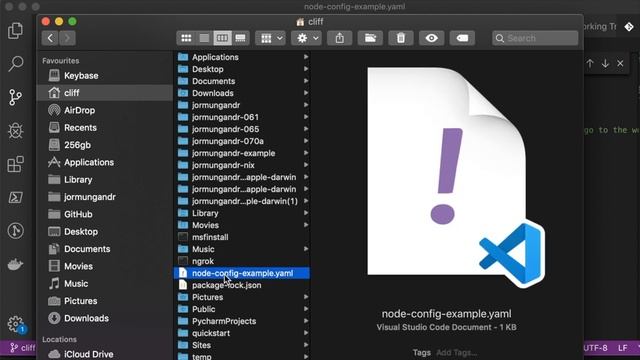The image size is (640, 360).
Task: Select Applications in Finder sidebar
Action: pos(105,162)
